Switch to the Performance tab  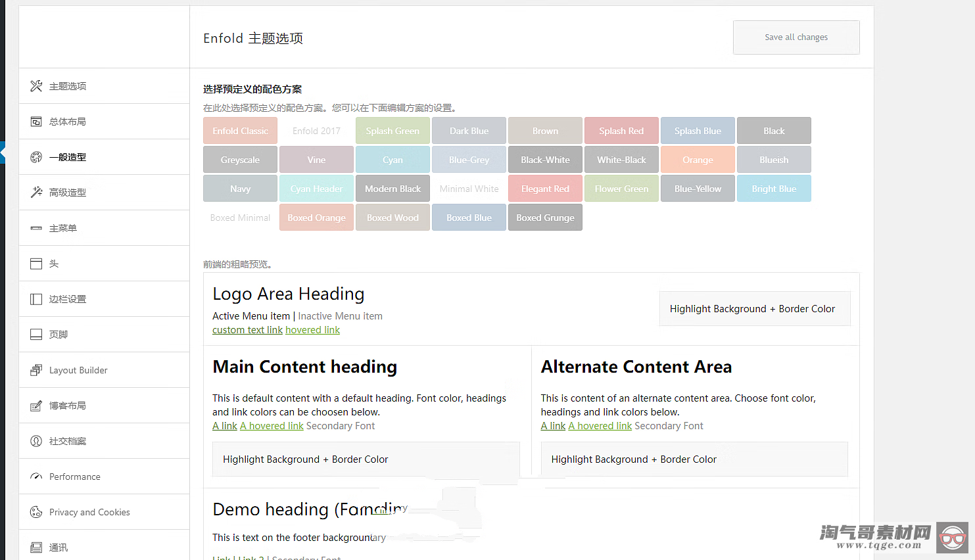[105, 477]
